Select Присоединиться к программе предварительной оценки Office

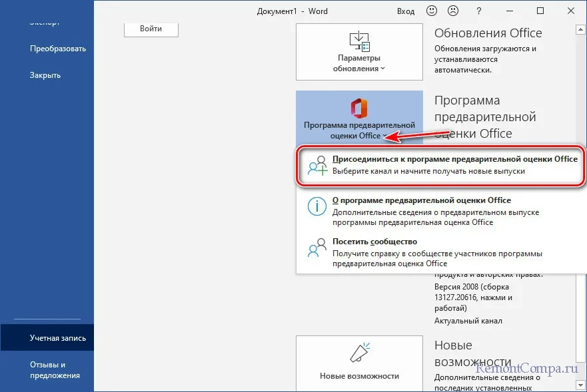[x=454, y=160]
